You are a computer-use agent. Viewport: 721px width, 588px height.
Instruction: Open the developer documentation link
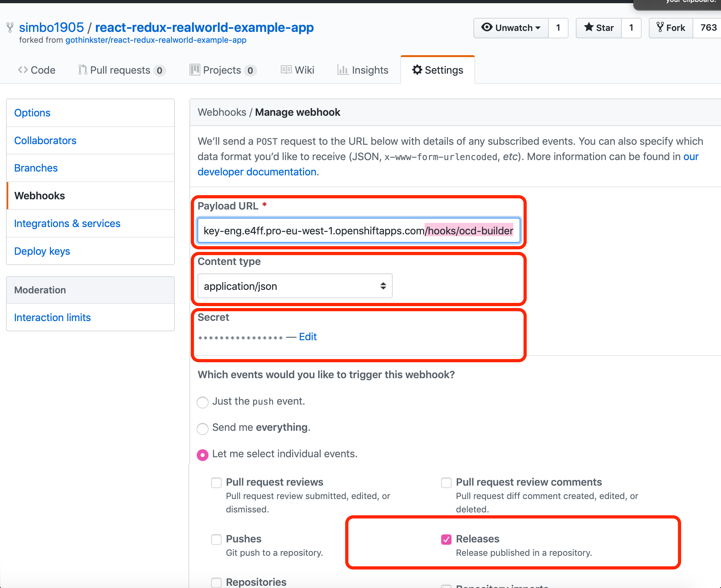pos(257,172)
